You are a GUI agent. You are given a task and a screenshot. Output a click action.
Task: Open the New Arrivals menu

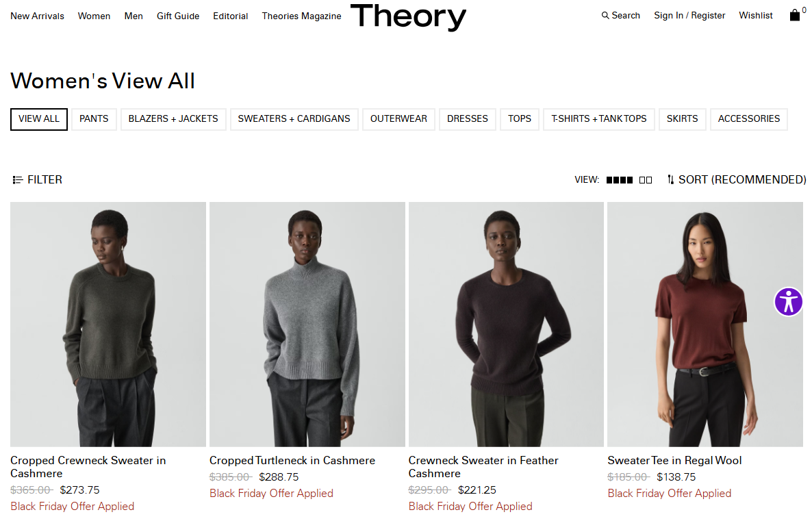click(37, 16)
